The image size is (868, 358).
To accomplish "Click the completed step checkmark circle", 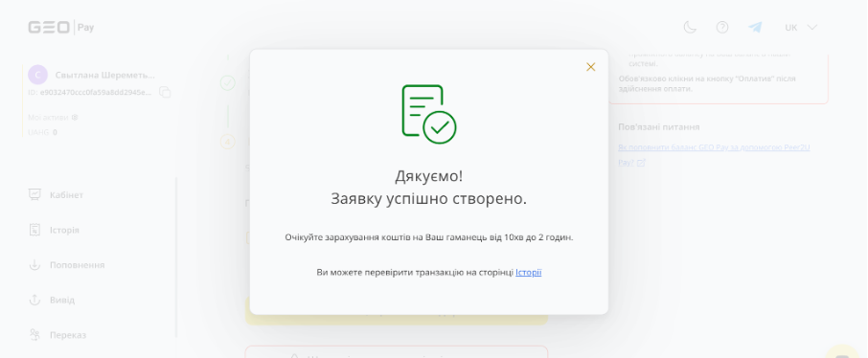I will click(x=227, y=83).
